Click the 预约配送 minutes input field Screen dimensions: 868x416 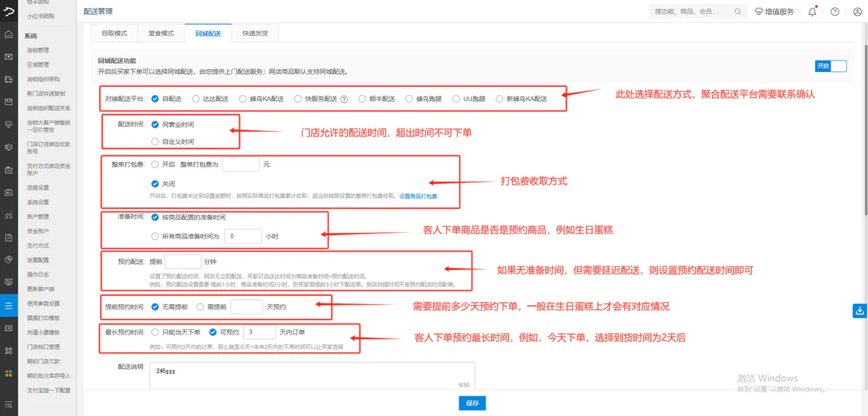pyautogui.click(x=183, y=261)
